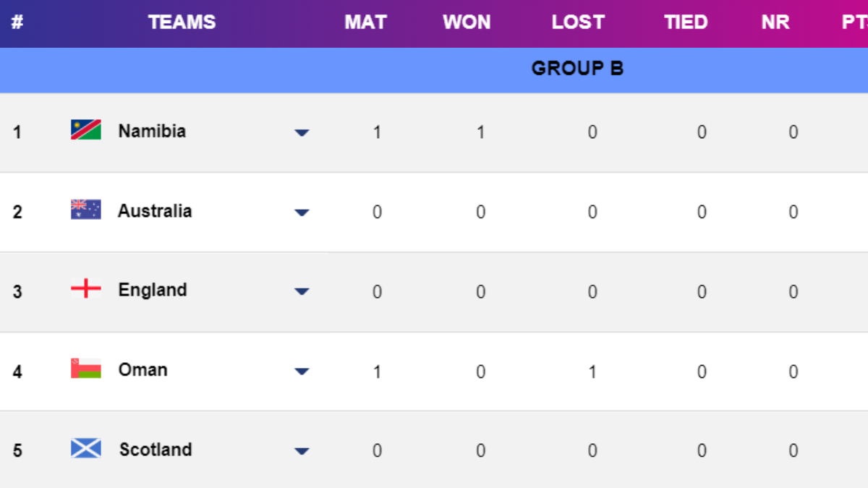Image resolution: width=868 pixels, height=488 pixels.
Task: Click the LOST column header
Action: coord(577,22)
